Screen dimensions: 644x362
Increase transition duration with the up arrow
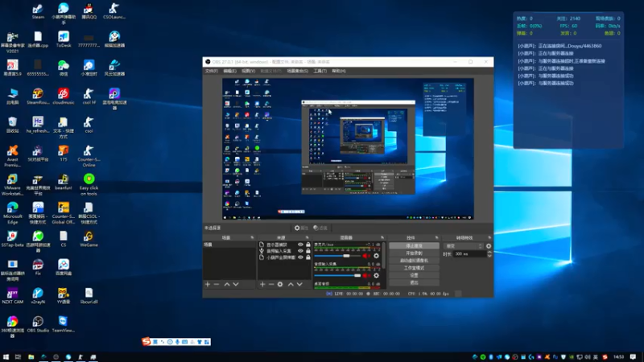click(x=489, y=253)
